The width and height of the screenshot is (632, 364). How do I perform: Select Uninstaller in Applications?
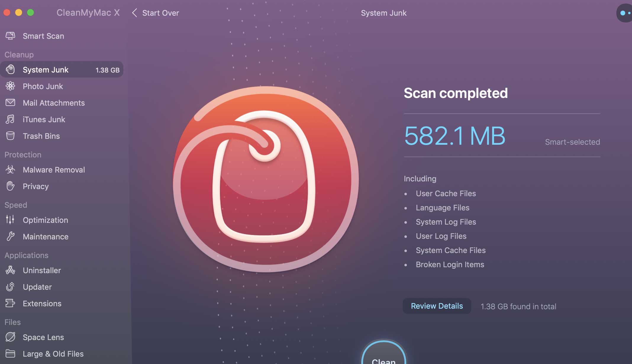click(x=42, y=270)
